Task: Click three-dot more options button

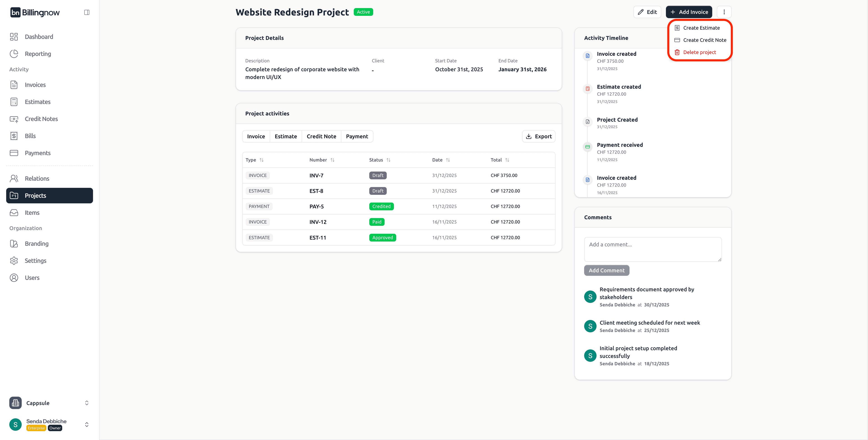Action: tap(724, 12)
